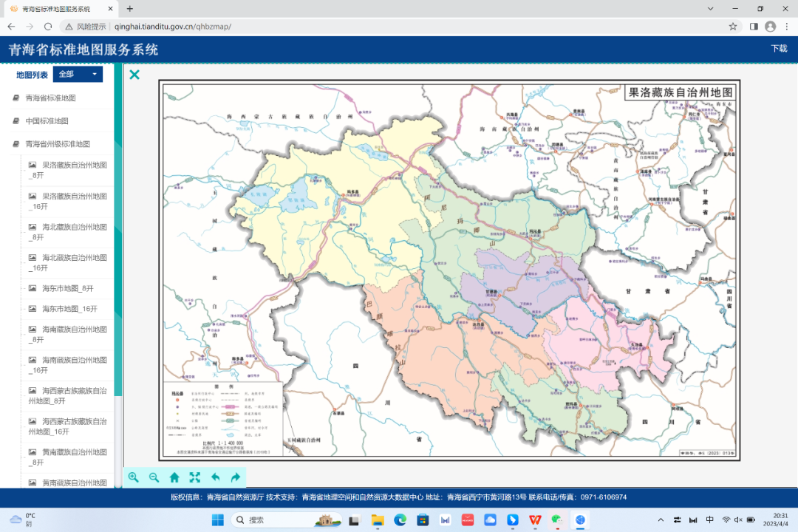Collapse 青海省州级标准地图 category
Screen dimensions: 798x532
[58, 143]
